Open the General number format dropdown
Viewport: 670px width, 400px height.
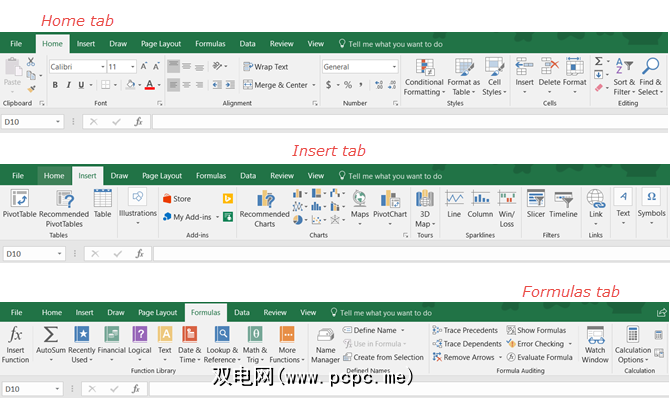pos(394,67)
